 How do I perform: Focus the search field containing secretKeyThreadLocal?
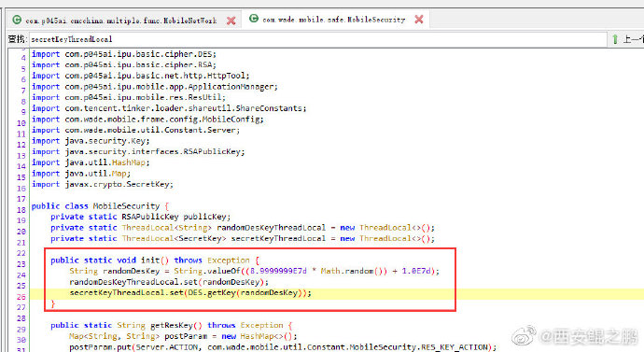(318, 39)
